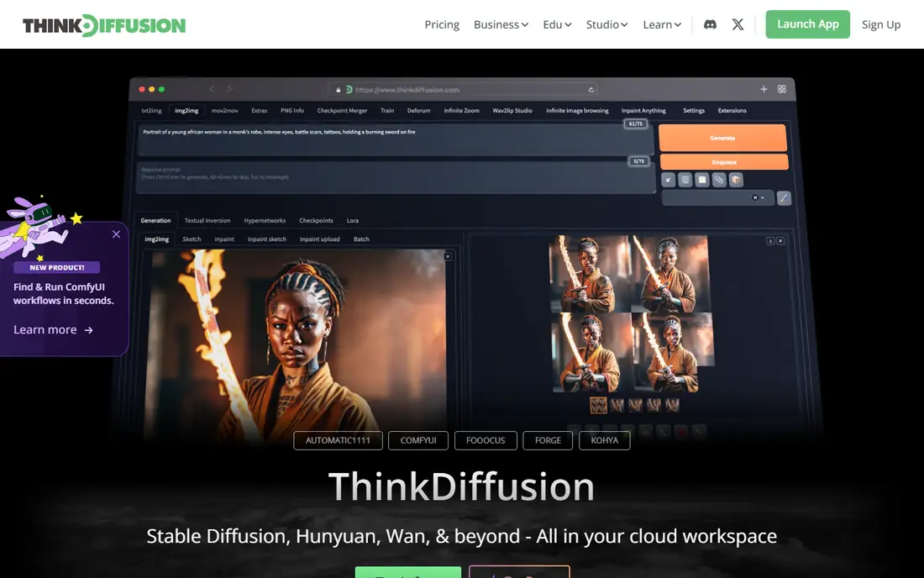Clear styles with the small x icon

coord(755,197)
